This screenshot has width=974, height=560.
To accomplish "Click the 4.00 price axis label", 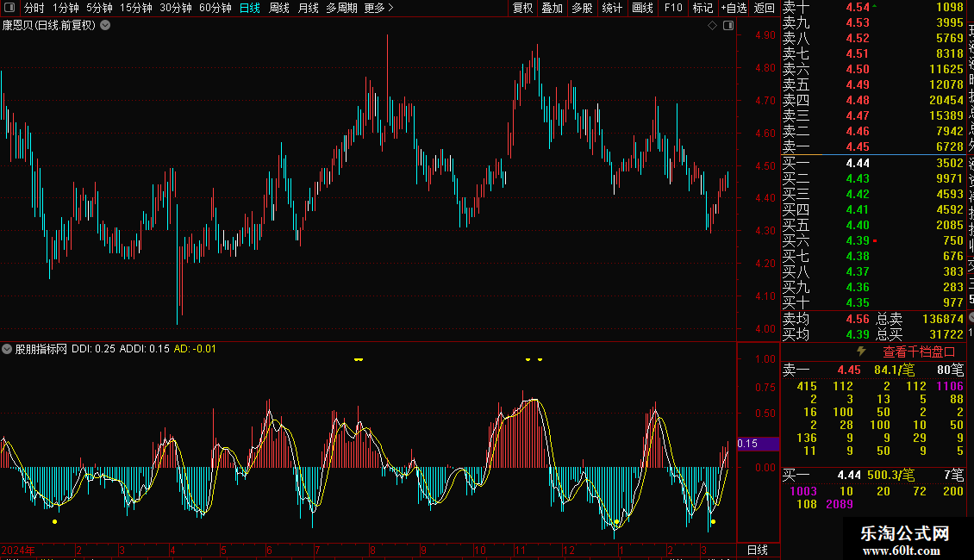I will (765, 329).
